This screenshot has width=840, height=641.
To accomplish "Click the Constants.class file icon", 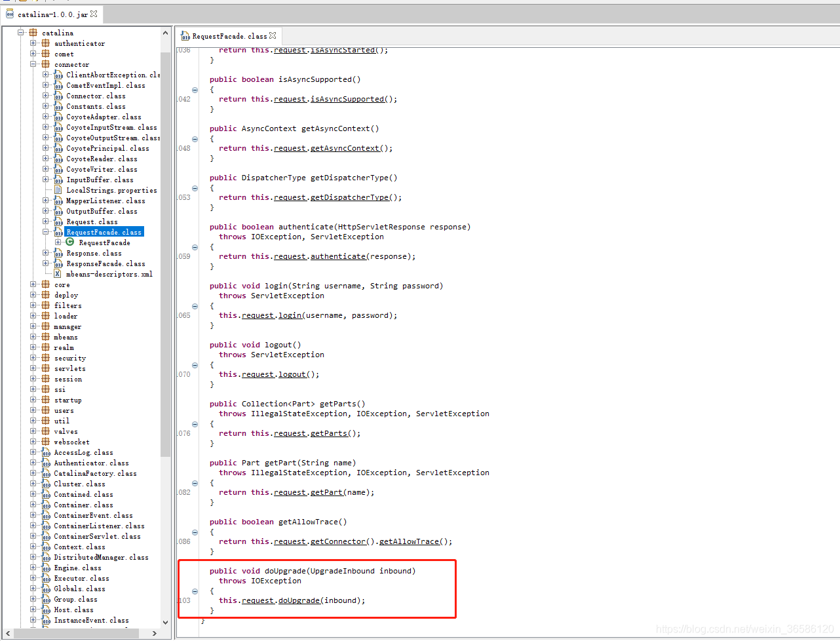I will click(x=58, y=106).
